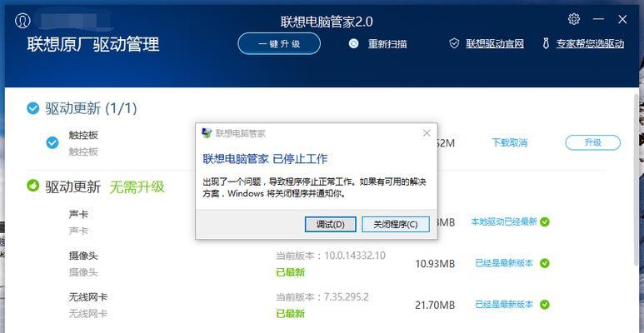Click green check icon in 无线网卡 row
This screenshot has width=644, height=333.
pos(545,304)
